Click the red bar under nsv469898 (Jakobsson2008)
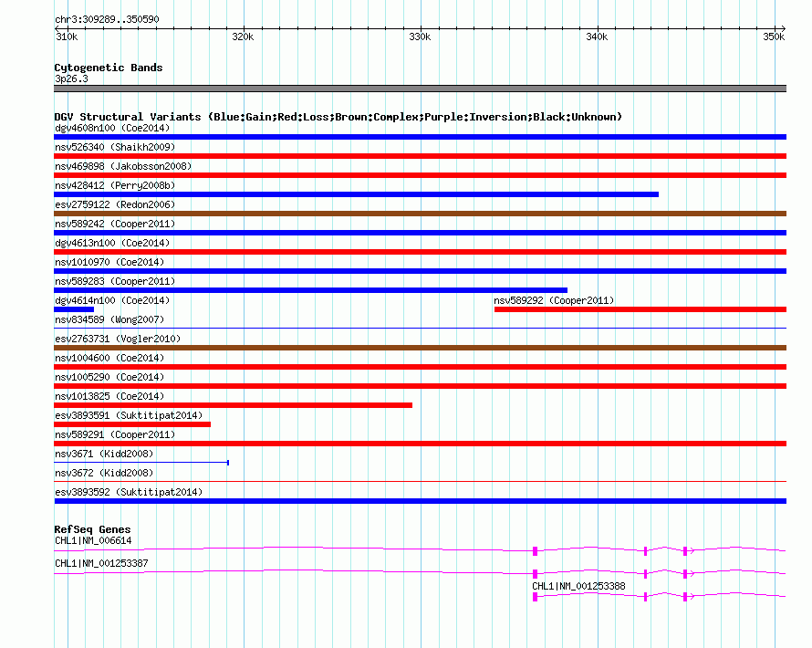 coord(420,175)
